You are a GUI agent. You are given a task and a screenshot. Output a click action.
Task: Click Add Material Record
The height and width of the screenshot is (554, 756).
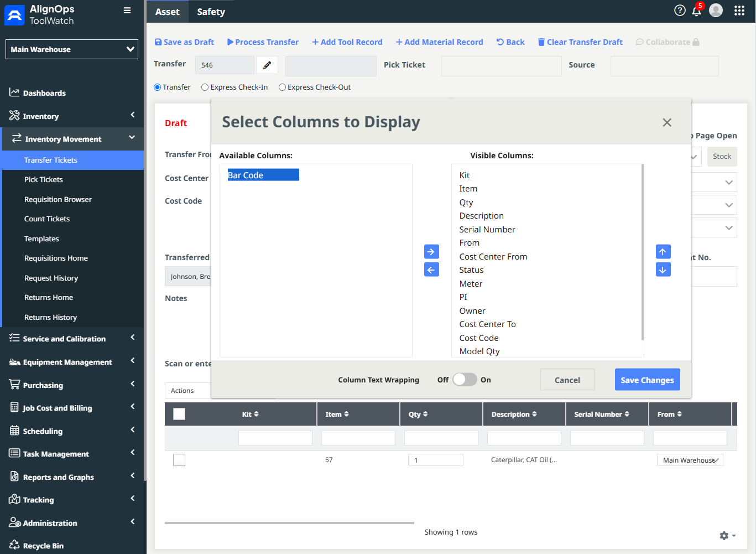tap(440, 42)
